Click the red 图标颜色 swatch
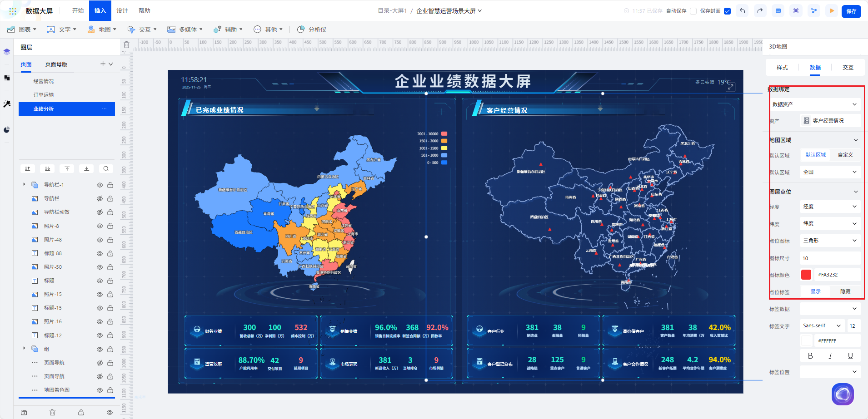This screenshot has width=868, height=419. coord(806,275)
